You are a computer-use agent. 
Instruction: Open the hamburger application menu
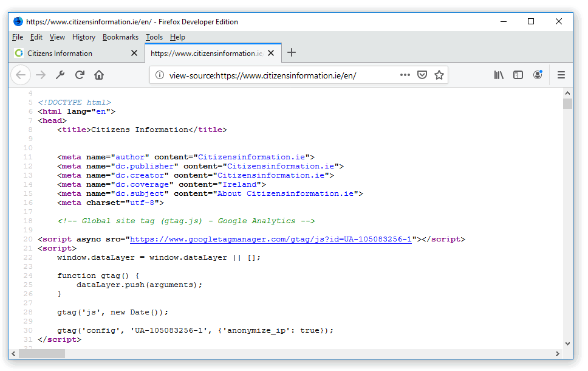pos(561,75)
